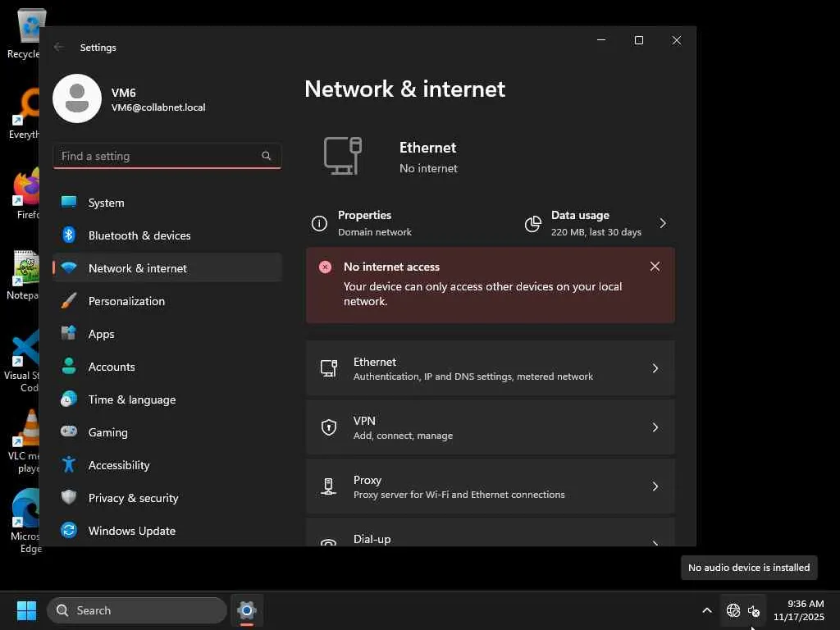This screenshot has width=840, height=630.
Task: Click the Accessibility figure icon
Action: (70, 465)
